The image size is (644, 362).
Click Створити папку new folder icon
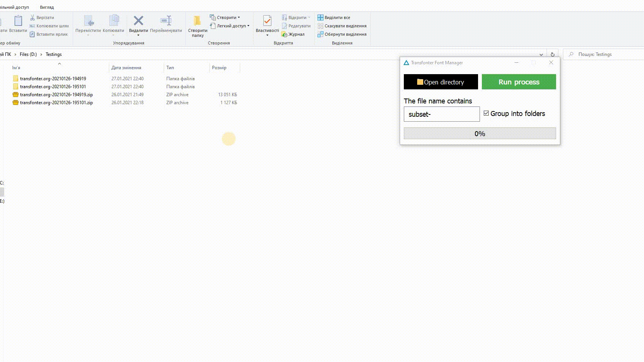(197, 21)
